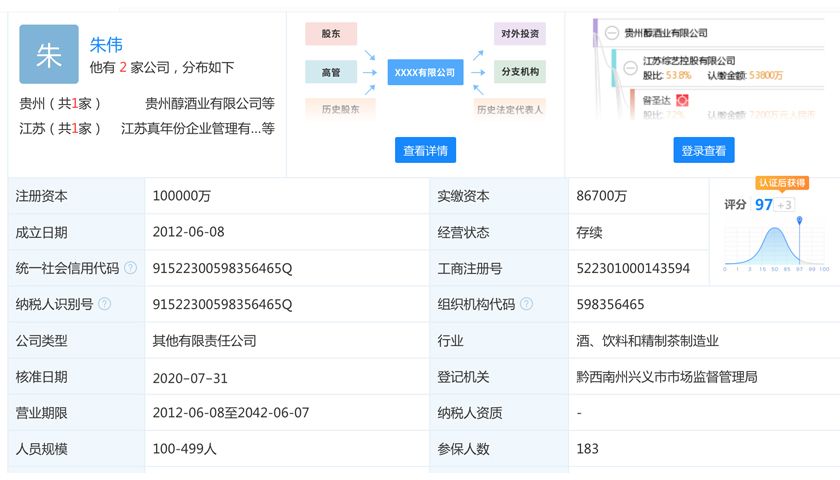
Task: Click the XXXX有限公司 center node
Action: (425, 72)
